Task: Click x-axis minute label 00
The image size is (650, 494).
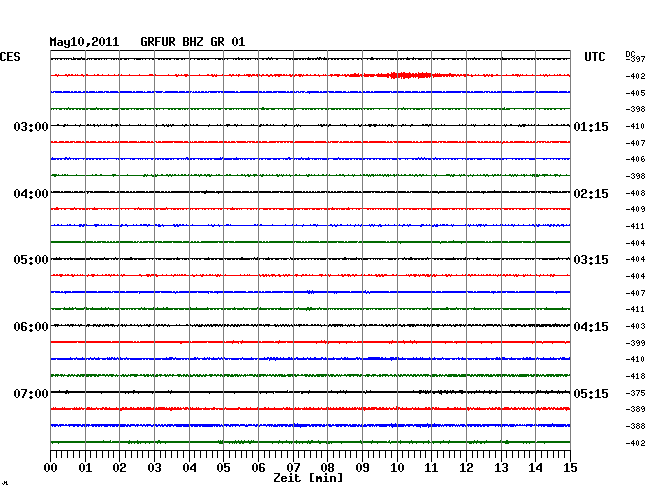Action: [x=51, y=467]
